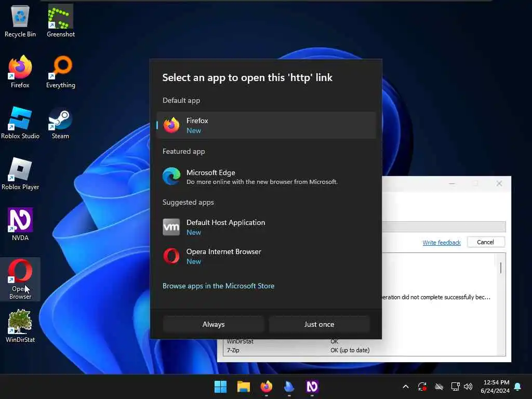Select the Roblox Player desktop shortcut
532x399 pixels.
pyautogui.click(x=20, y=174)
